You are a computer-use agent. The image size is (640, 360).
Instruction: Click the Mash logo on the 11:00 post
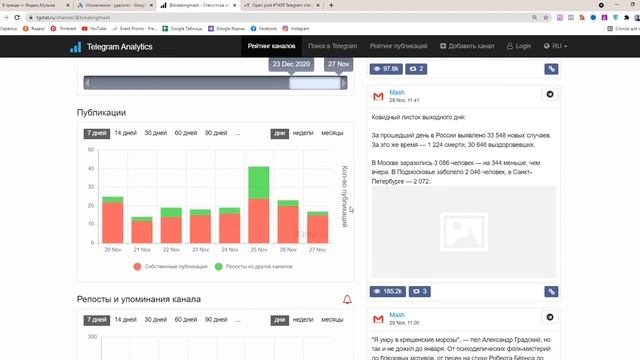click(x=378, y=319)
